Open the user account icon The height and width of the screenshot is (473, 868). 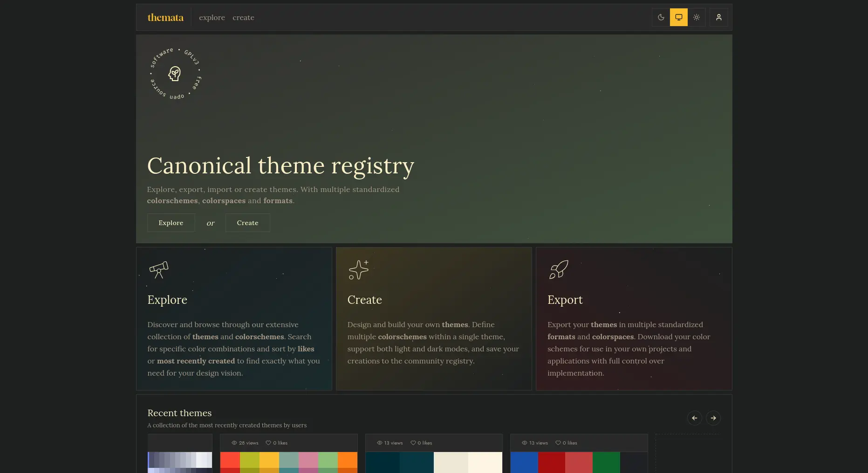click(x=718, y=17)
